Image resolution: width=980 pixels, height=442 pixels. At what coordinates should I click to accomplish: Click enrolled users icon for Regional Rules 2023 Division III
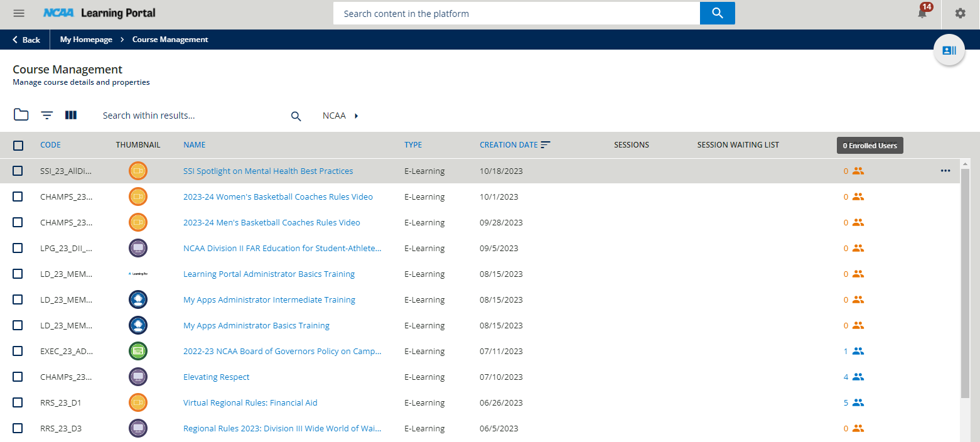(x=858, y=428)
